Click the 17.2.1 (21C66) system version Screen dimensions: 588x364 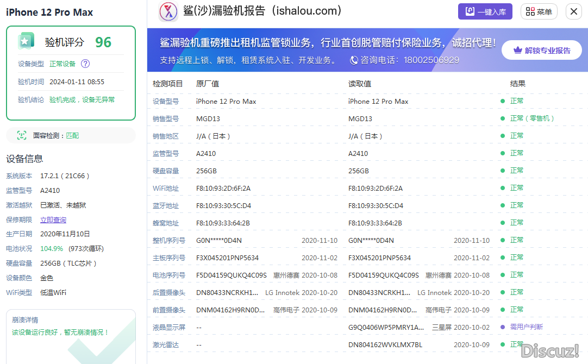click(x=65, y=176)
